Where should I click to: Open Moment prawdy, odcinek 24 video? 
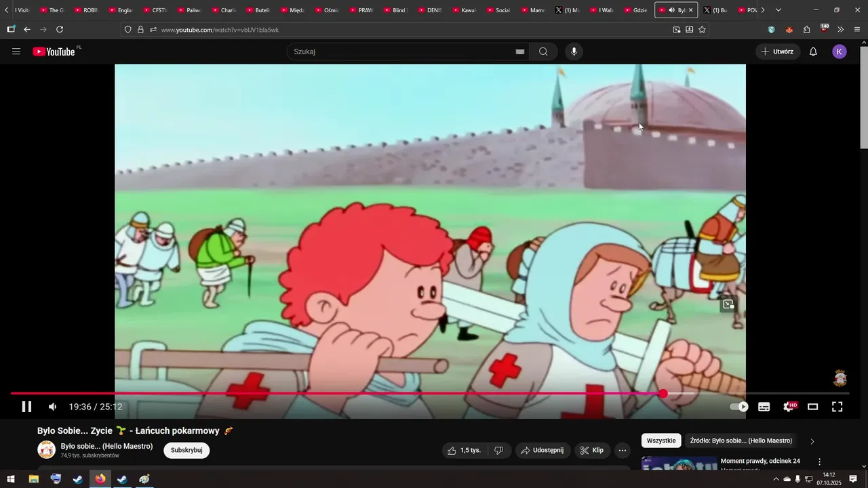760,461
